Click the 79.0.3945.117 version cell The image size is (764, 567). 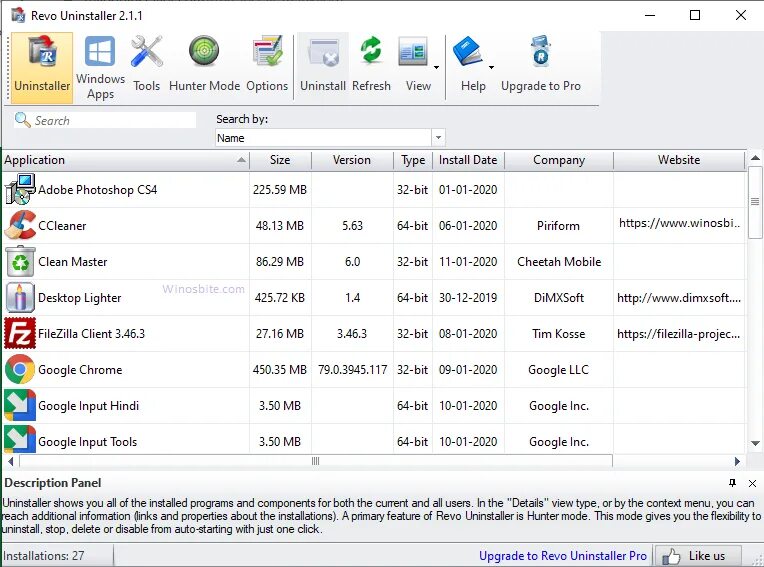coord(352,370)
